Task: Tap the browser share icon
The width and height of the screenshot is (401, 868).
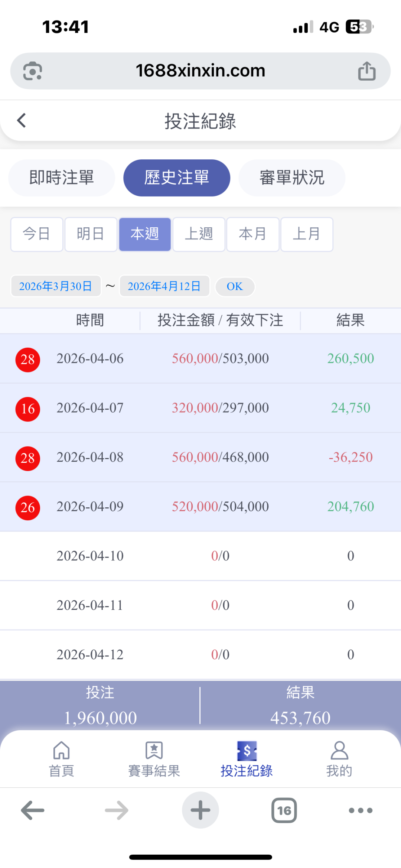Action: point(366,71)
